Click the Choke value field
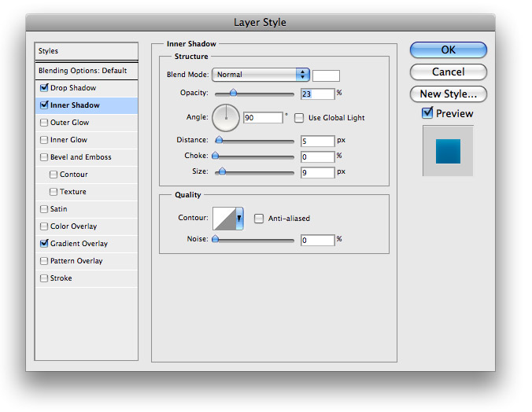This screenshot has height=412, width=532. [318, 156]
